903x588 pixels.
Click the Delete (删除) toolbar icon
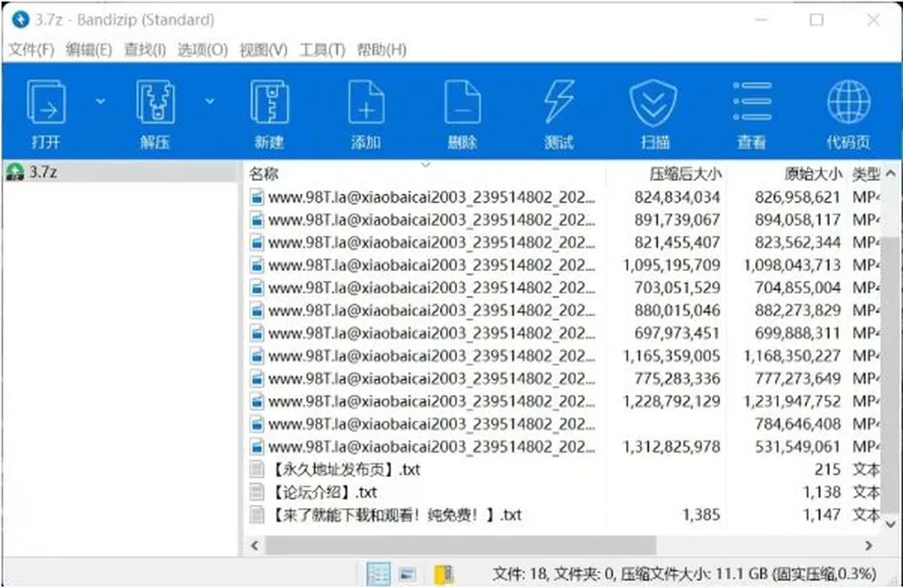click(463, 102)
